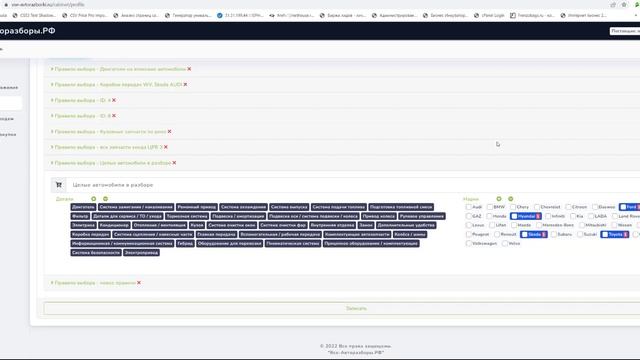Screen dimensions: 640x360
Task: Click second green circle icon next to Детали
Action: [105, 199]
